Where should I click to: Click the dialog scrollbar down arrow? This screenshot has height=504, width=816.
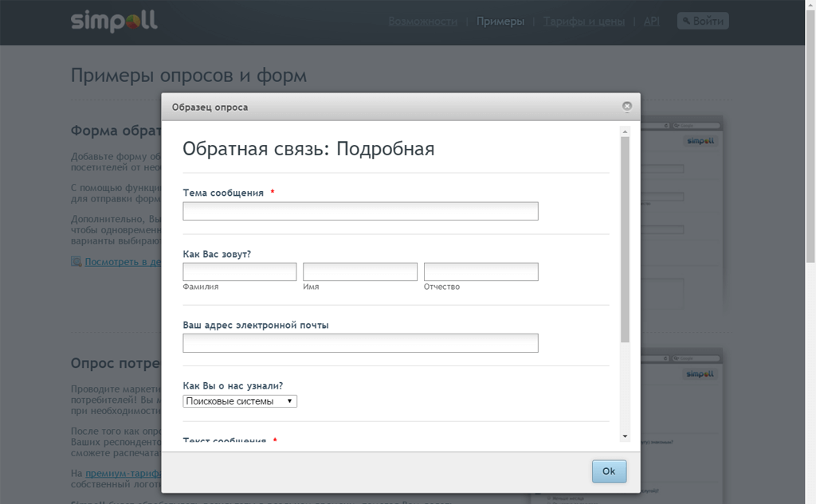click(626, 436)
